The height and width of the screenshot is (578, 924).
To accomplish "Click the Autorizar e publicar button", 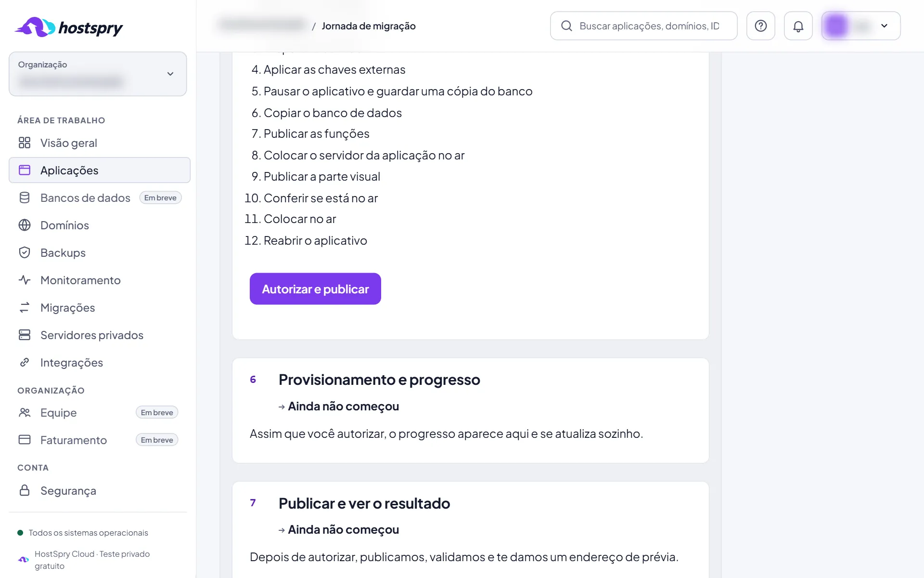I will [315, 289].
